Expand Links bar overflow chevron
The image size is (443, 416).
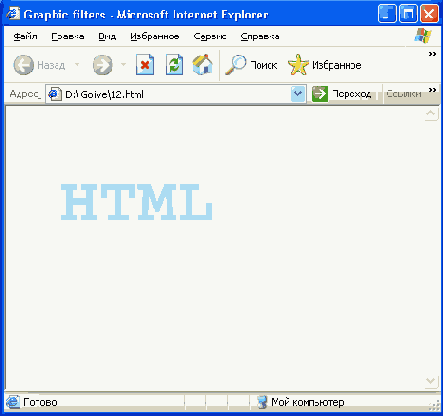(x=432, y=90)
